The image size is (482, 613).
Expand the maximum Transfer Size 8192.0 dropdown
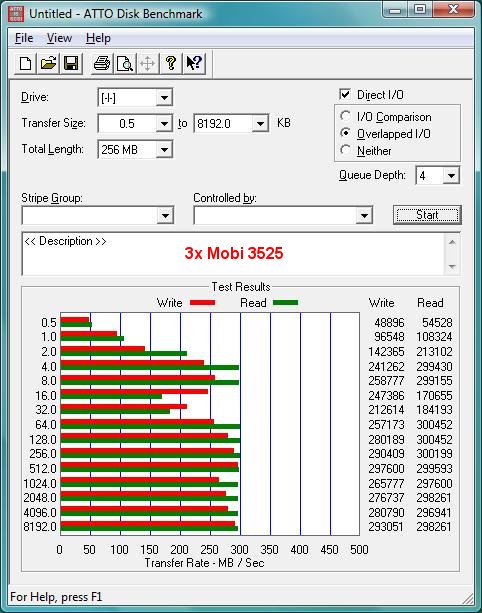[x=260, y=124]
